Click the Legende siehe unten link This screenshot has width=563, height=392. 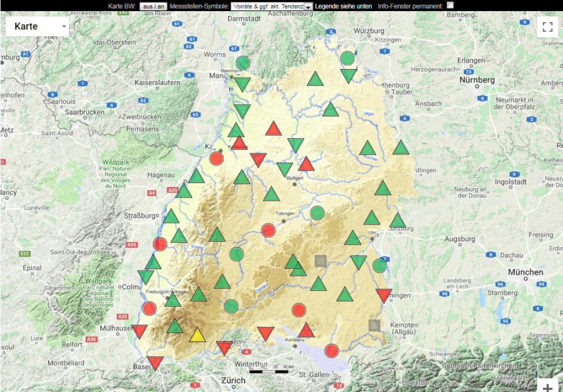pos(344,6)
